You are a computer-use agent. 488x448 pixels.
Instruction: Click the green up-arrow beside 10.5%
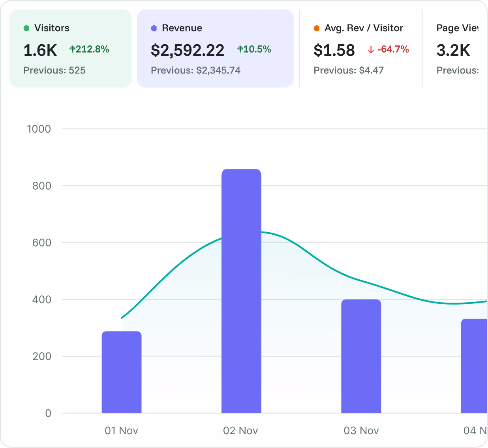click(x=240, y=49)
